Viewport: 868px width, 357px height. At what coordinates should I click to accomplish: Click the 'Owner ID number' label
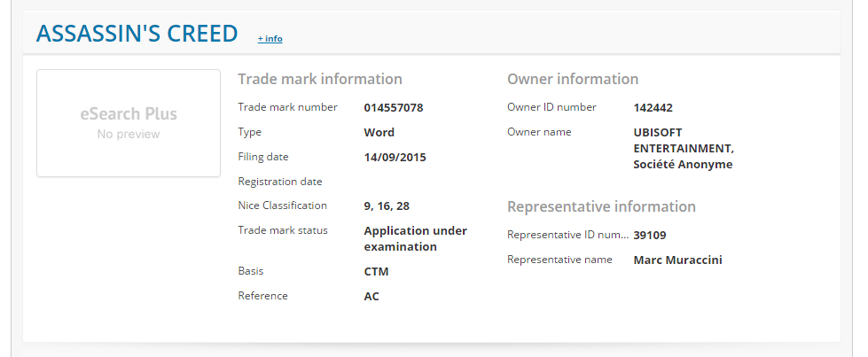(551, 107)
